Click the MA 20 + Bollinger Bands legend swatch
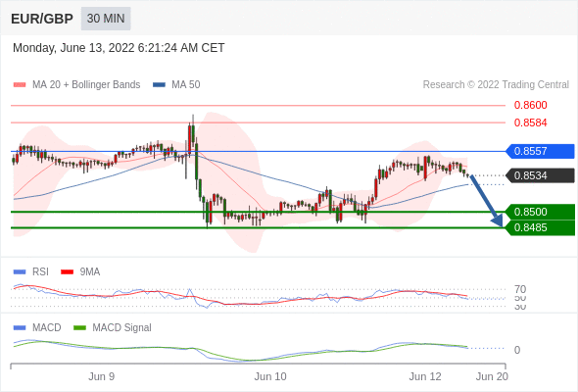Screen dimensions: 578x392 (x=20, y=85)
